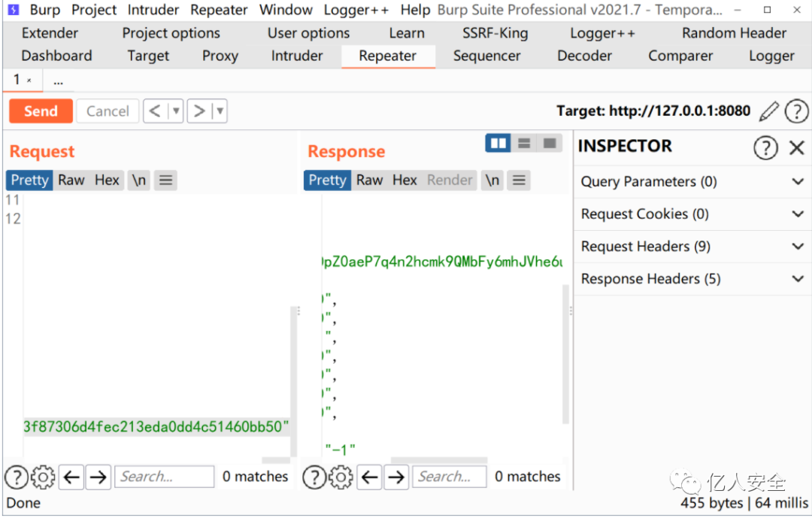
Task: Open Response pane hamburger menu icon
Action: click(x=519, y=180)
